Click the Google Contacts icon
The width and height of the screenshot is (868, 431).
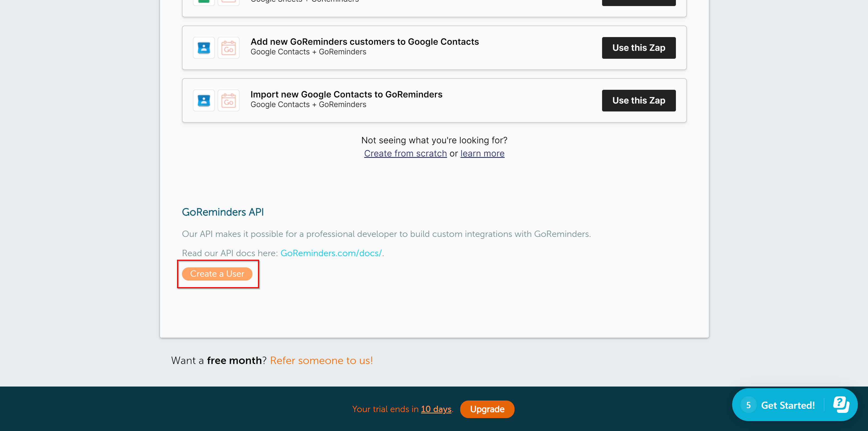click(x=204, y=48)
